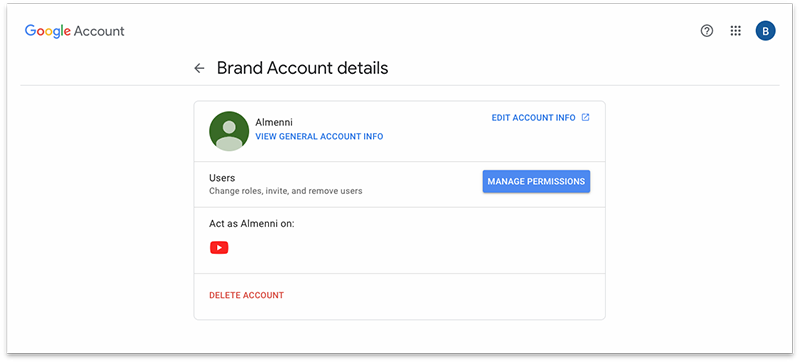Image resolution: width=800 pixels, height=362 pixels.
Task: Click 'Change roles, invite, and remove users' text
Action: (x=286, y=191)
